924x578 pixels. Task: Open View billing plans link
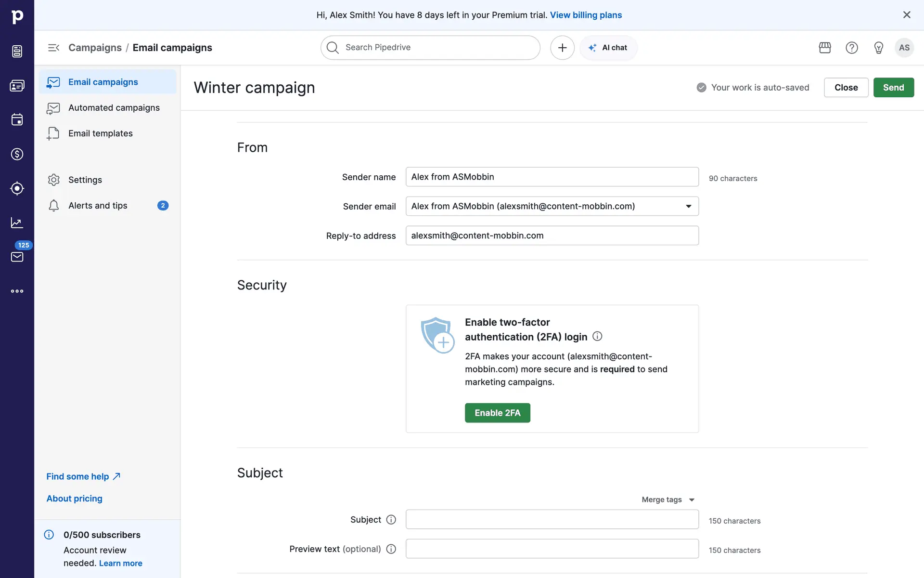tap(586, 15)
